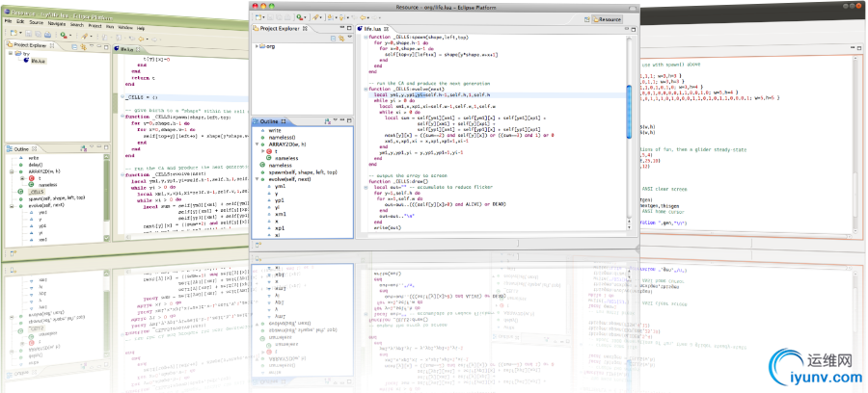Screen dimensions: 868x393
Task: Click the New wizard icon in the left window toolbar
Action: [14, 33]
